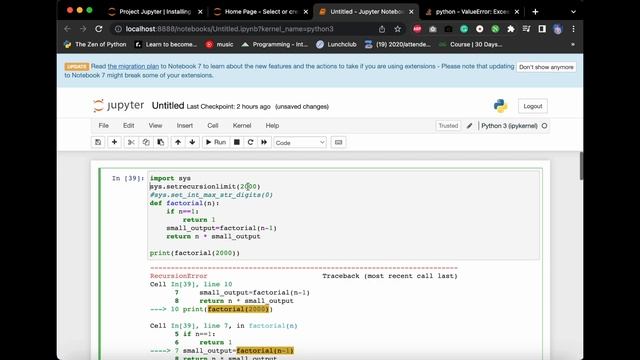Rename the notebook title Untitled
This screenshot has height=360, width=640.
click(x=168, y=106)
